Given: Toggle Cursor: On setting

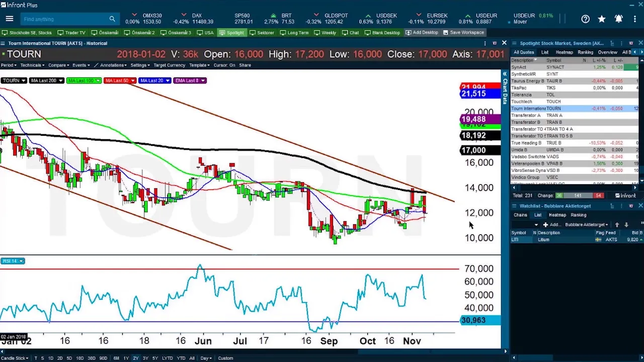Looking at the screenshot, I should pyautogui.click(x=224, y=65).
